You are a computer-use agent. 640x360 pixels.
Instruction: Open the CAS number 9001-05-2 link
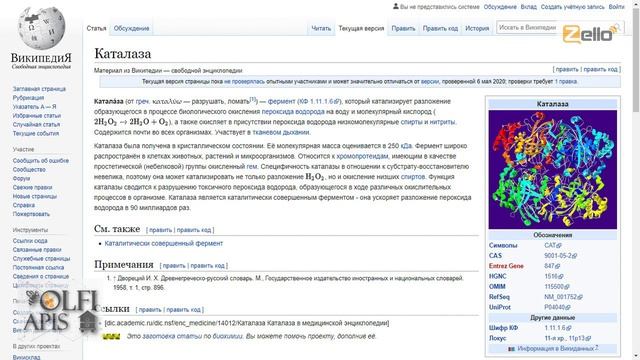[560, 256]
